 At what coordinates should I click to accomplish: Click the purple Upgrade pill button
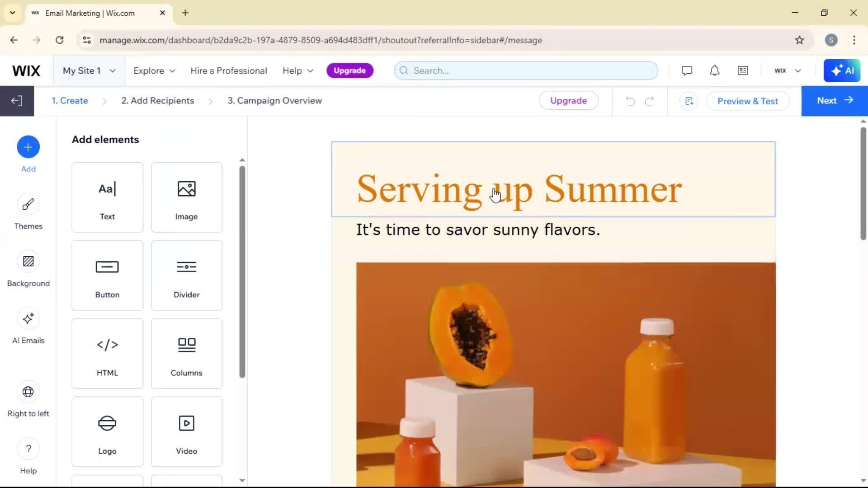coord(349,70)
